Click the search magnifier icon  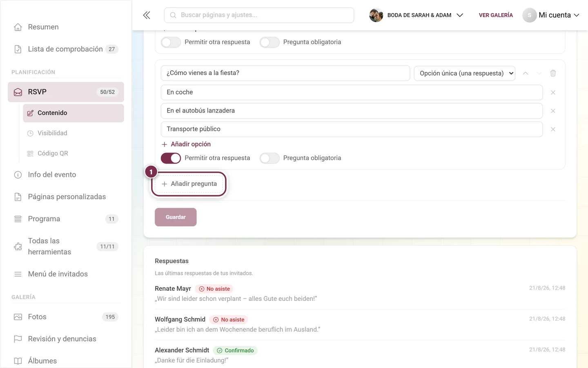[x=173, y=15]
